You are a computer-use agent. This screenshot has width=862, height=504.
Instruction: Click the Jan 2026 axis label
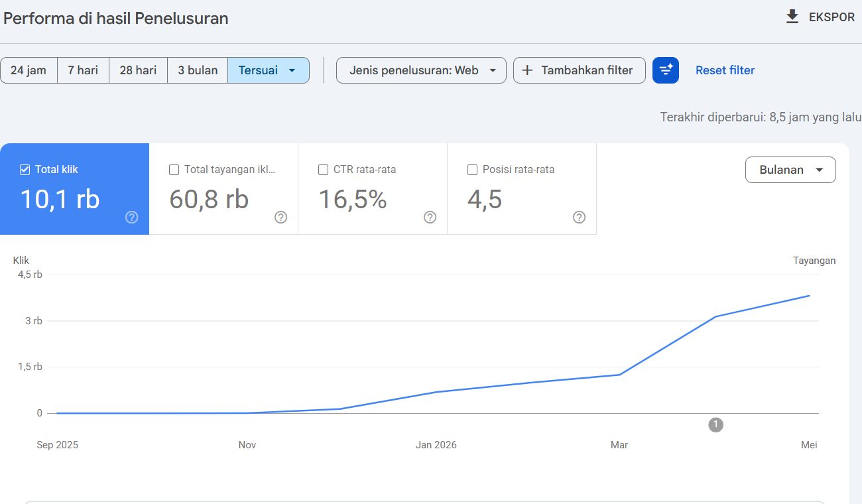point(436,445)
